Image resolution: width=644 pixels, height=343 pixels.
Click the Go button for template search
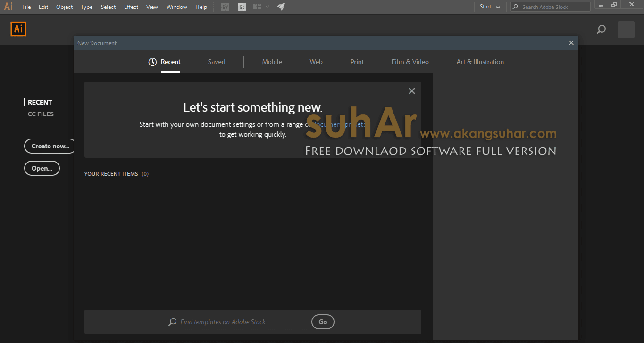pyautogui.click(x=323, y=322)
